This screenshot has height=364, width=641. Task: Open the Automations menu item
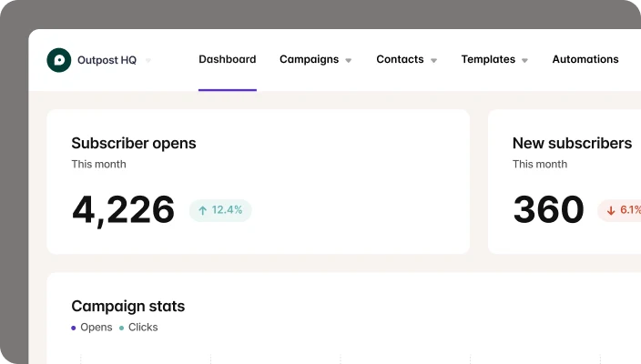(585, 60)
